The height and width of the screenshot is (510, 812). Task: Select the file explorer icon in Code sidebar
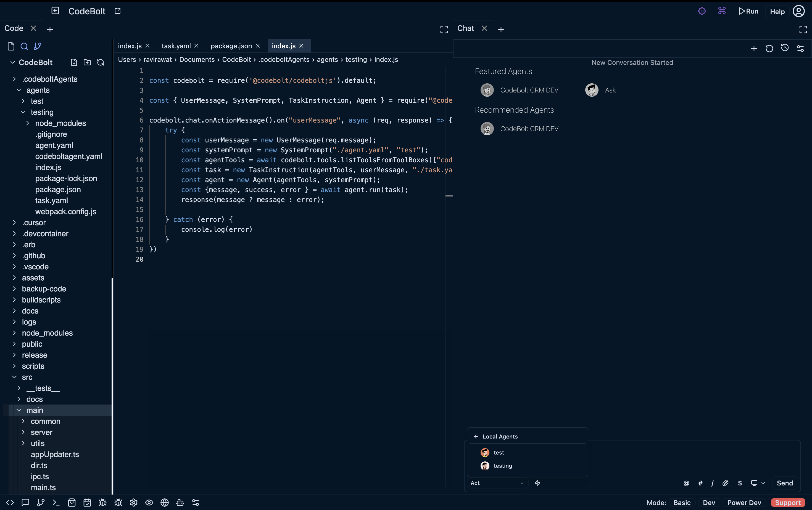pos(11,46)
